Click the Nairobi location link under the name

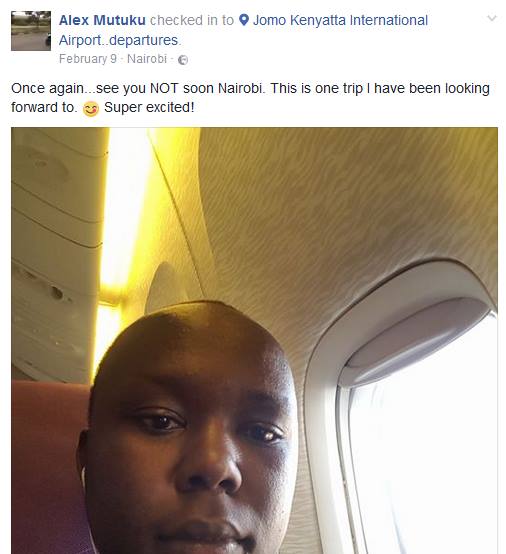(147, 59)
